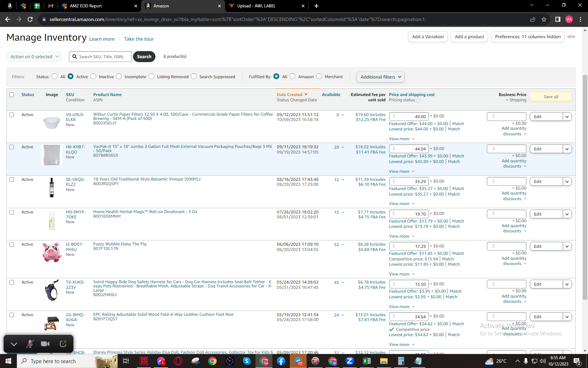The height and width of the screenshot is (368, 588).
Task: Launch Opera from the taskbar
Action: pos(178,361)
